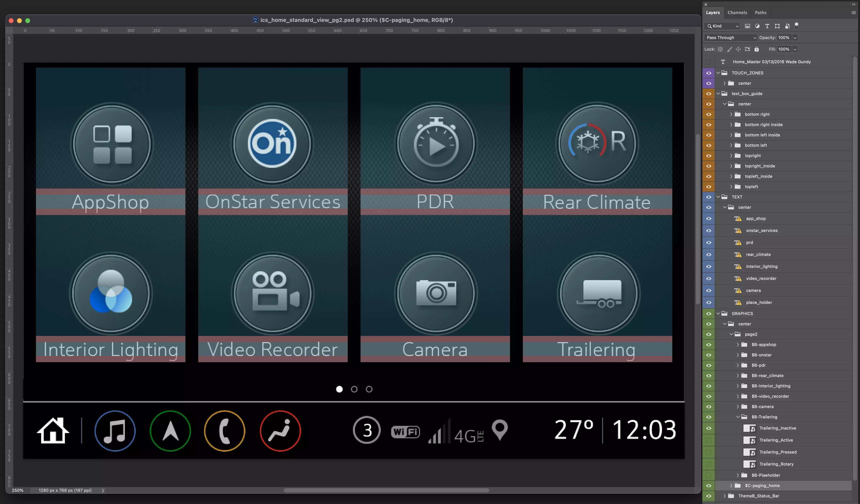
Task: Switch to the Channels tab
Action: click(x=737, y=13)
